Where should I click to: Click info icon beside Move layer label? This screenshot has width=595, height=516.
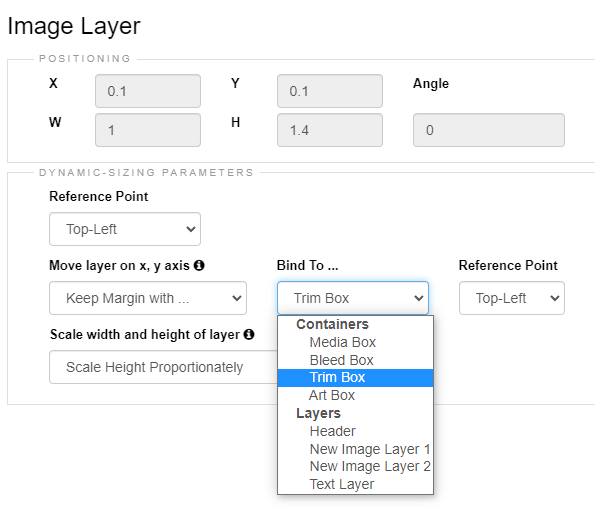click(x=199, y=265)
